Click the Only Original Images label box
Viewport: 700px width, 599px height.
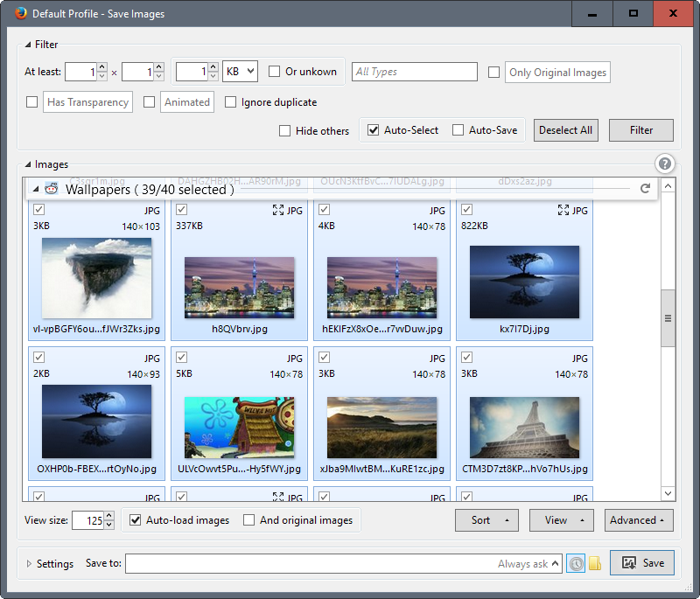tap(557, 73)
